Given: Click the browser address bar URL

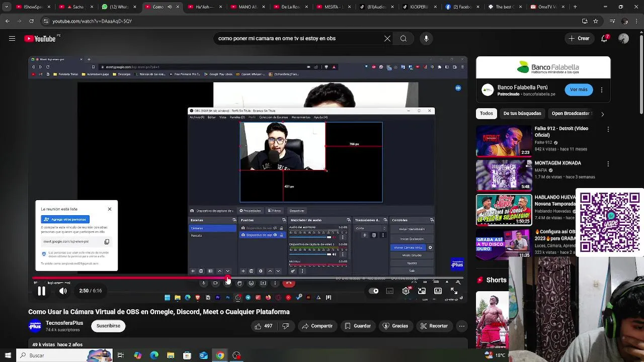Looking at the screenshot, I should coord(92,21).
